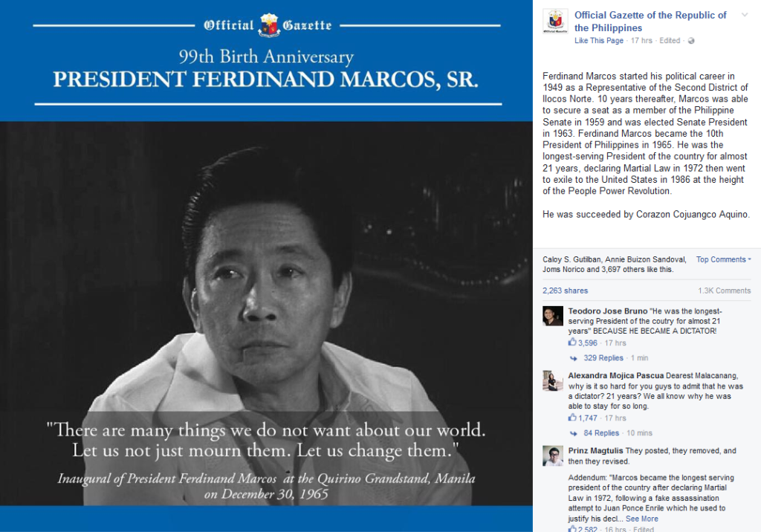This screenshot has width=761, height=532.
Task: Click the public globe privacy icon
Action: 691,41
